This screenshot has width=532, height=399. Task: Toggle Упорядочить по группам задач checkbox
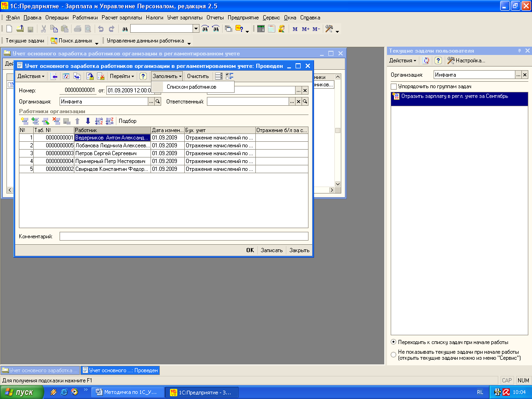(393, 86)
